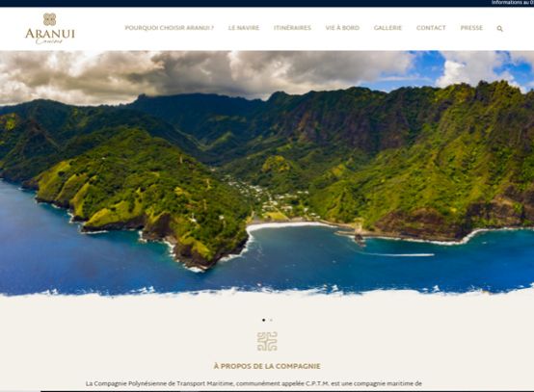
Task: Click the Informations link in top bar
Action: click(513, 2)
